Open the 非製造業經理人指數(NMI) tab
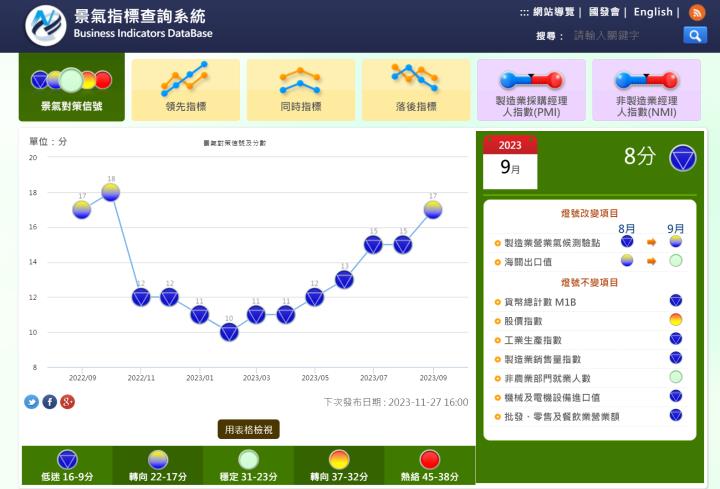 click(647, 90)
